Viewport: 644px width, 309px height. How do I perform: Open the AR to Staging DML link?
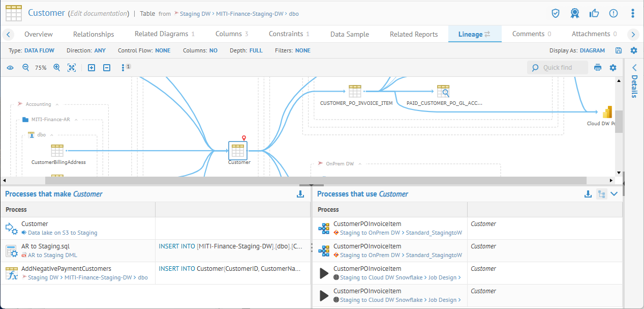52,255
